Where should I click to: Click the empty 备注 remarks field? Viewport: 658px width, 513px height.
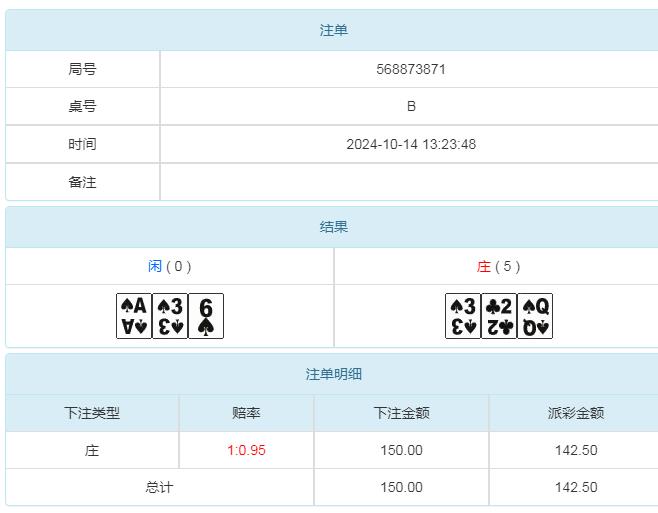click(411, 182)
